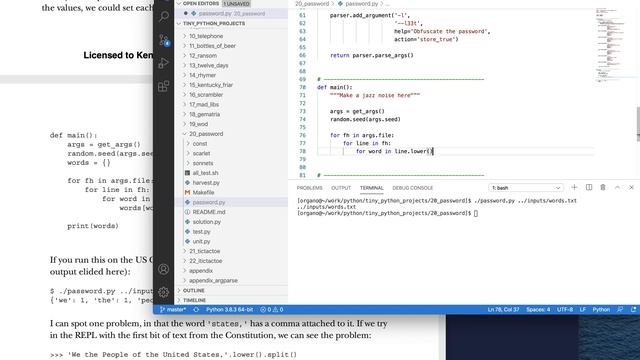Close the terminal panel
Screen dimensions: 640x360
click(631, 187)
